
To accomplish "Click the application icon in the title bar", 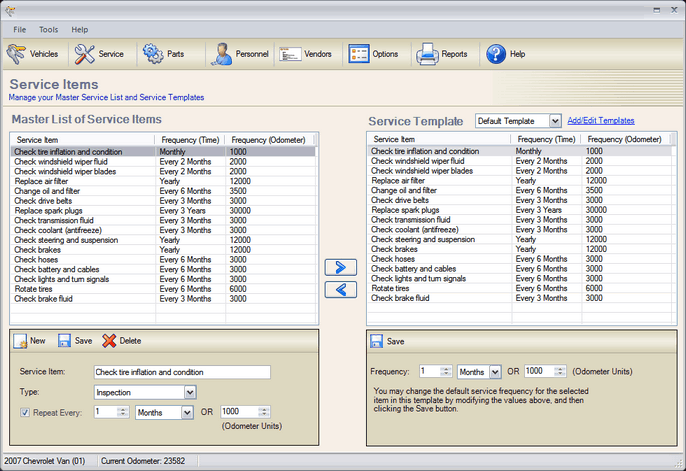I will click(x=10, y=10).
